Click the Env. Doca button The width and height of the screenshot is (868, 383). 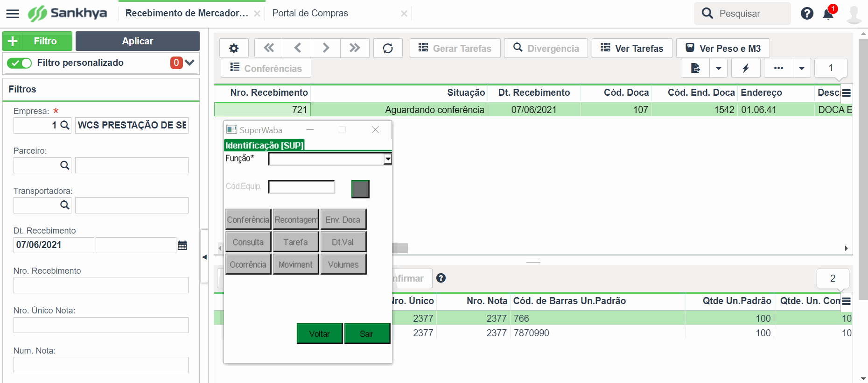point(343,220)
